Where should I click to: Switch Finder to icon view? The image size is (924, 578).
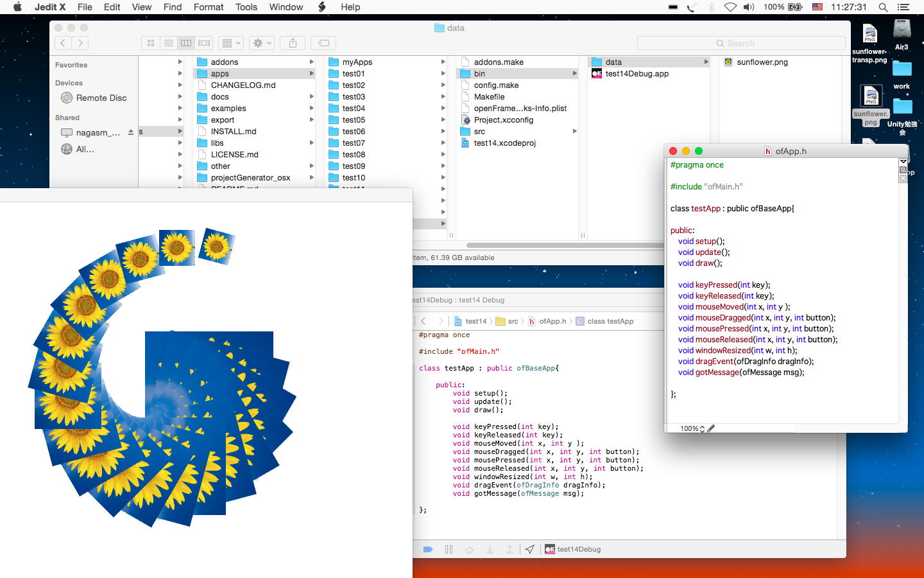tap(151, 43)
